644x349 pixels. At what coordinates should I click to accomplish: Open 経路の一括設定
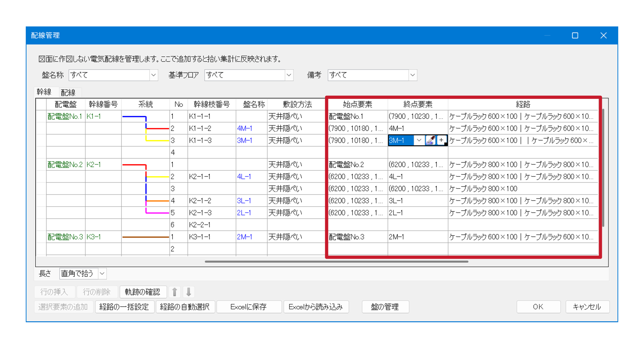125,306
